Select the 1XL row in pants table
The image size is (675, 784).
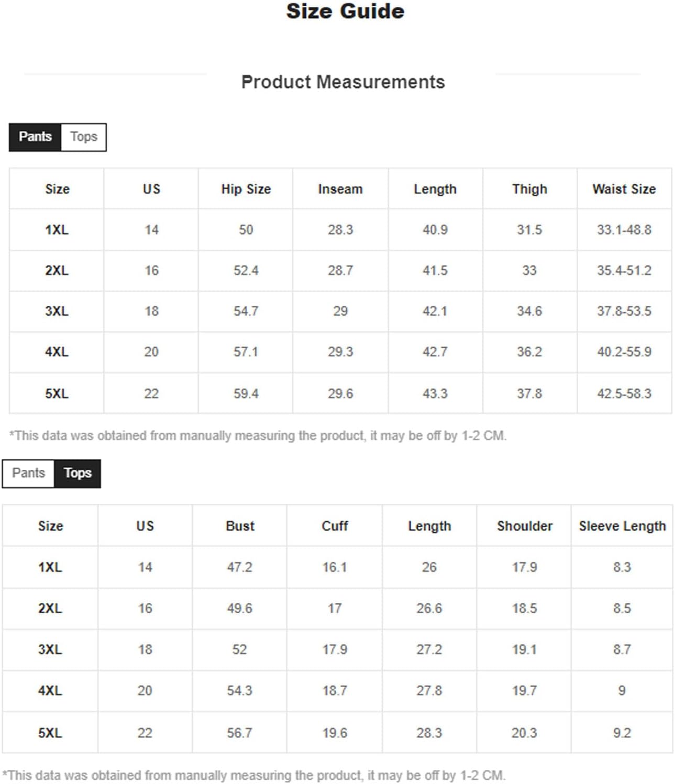tap(340, 230)
